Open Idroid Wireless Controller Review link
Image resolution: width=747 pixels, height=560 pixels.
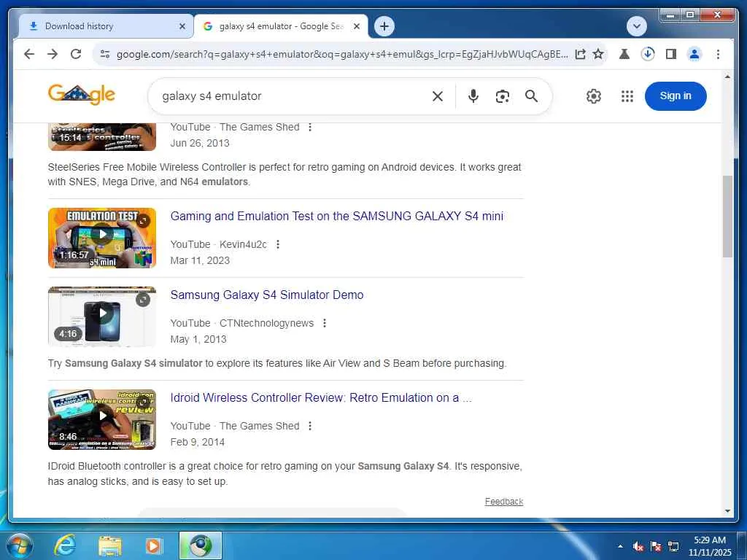(321, 397)
